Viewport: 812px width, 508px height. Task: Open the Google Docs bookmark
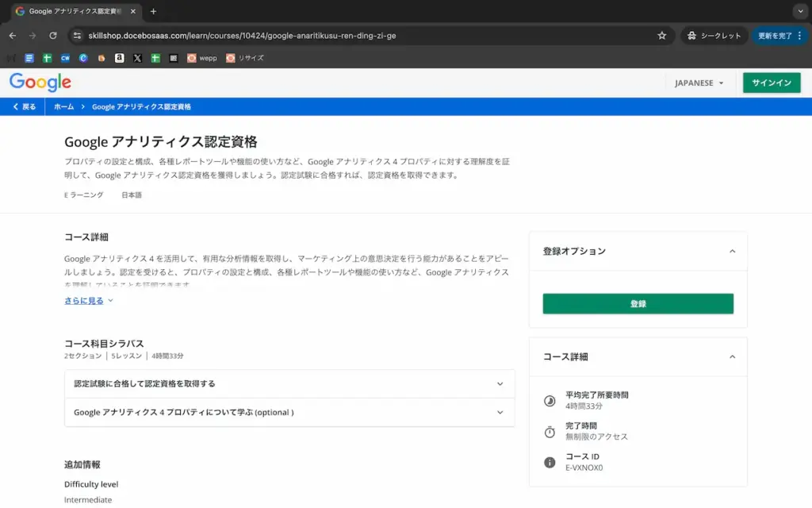point(29,58)
